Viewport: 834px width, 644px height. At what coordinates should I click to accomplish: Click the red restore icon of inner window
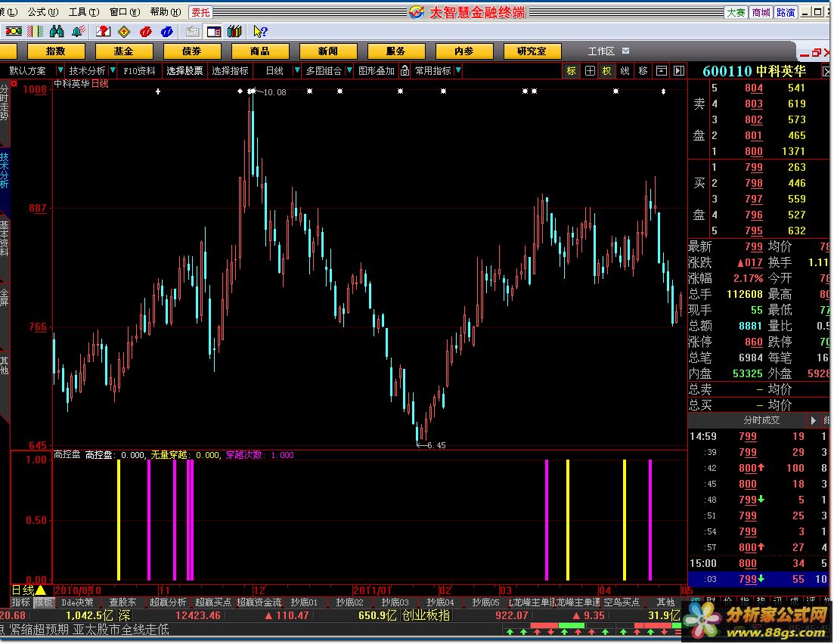click(817, 53)
